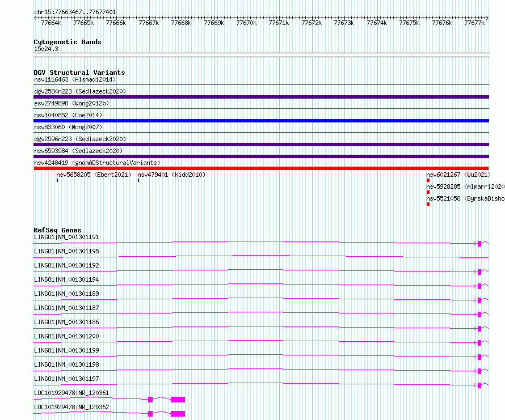The image size is (505, 420).
Task: Click the large exon of NR_120362
Action: point(178,414)
